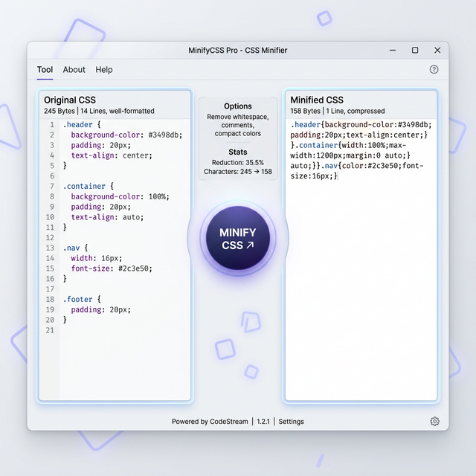Click the Powered by CodeStream text
The image size is (476, 476).
pos(210,422)
